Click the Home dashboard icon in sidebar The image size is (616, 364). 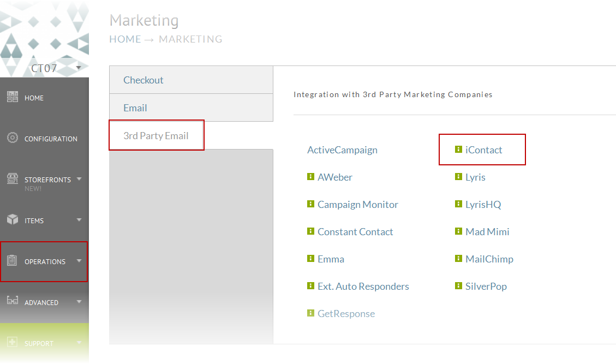tap(13, 97)
